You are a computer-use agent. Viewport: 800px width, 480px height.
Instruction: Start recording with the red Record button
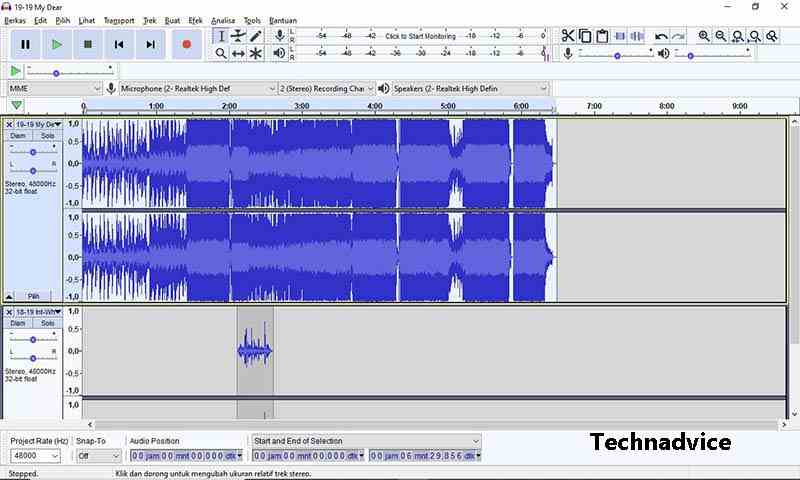point(187,44)
